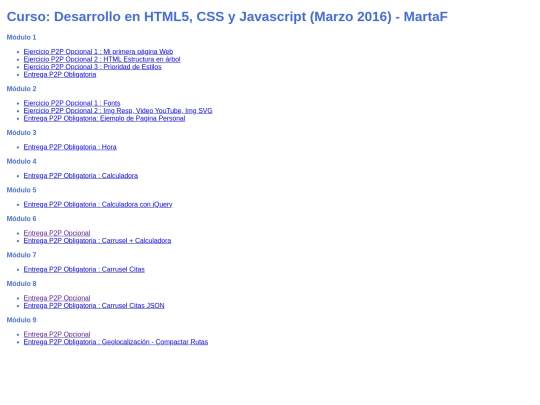
Task: Open Ejercicio P2P Opcional 1: Mi primera página Web
Action: (x=98, y=52)
